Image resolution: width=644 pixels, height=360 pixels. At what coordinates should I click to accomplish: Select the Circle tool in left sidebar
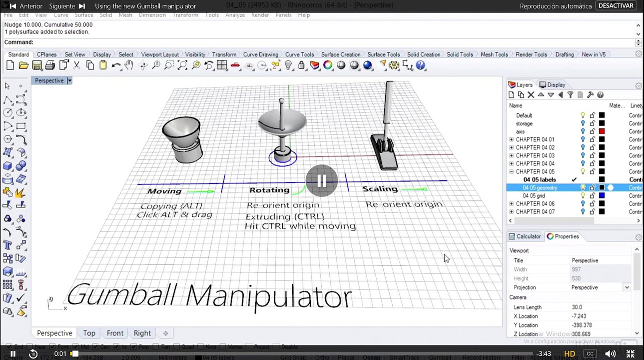[8, 112]
